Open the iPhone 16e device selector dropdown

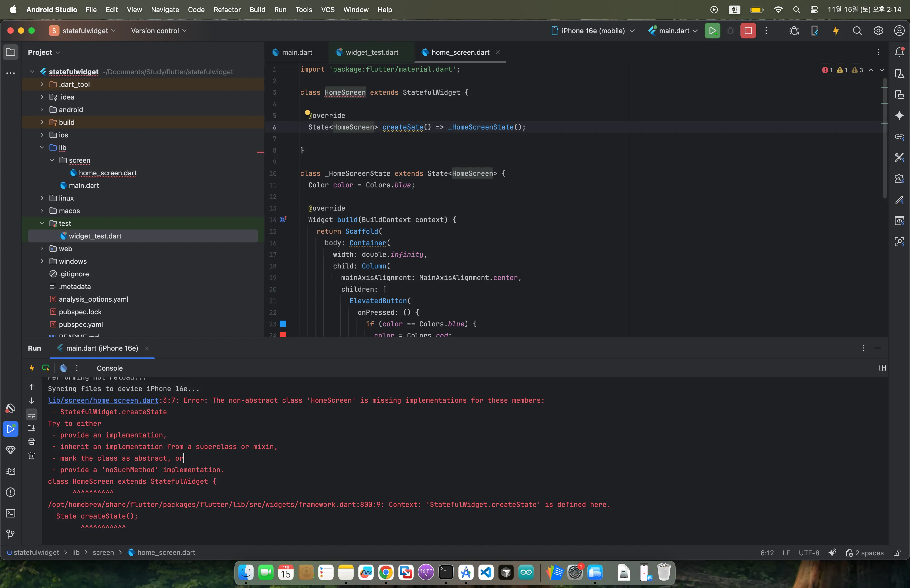pos(593,31)
